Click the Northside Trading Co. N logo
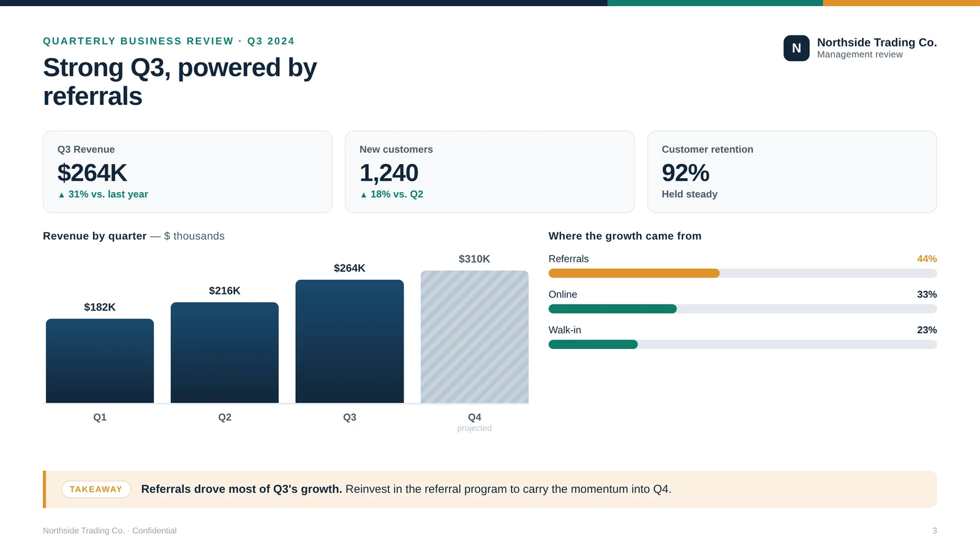980x551 pixels. pos(796,48)
